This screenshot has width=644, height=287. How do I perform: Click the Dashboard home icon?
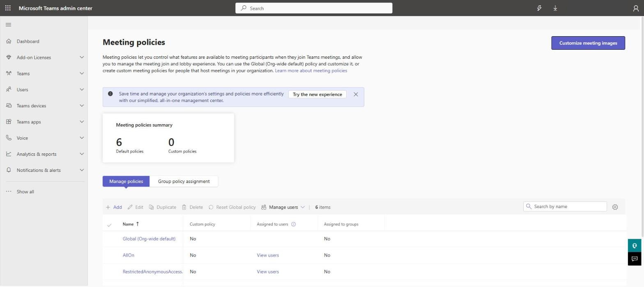click(x=9, y=41)
